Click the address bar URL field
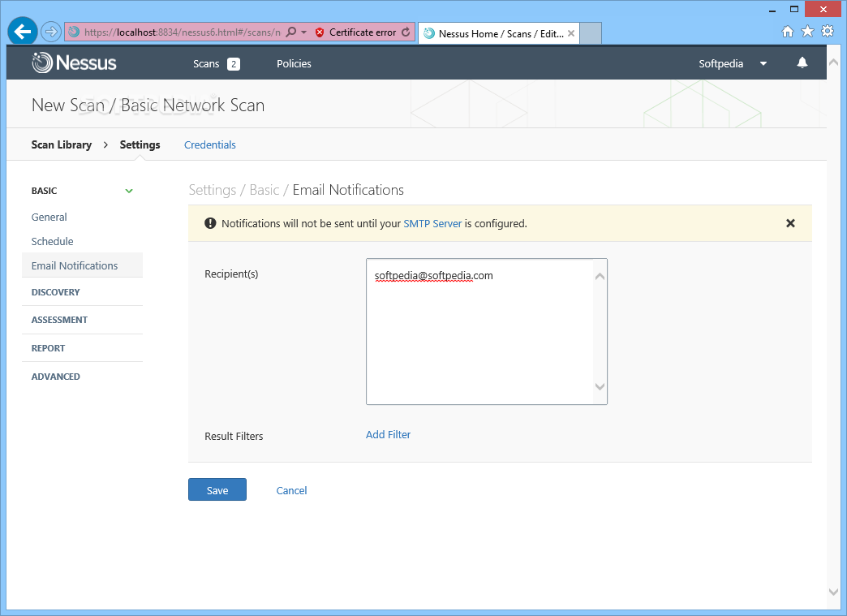 [x=182, y=32]
